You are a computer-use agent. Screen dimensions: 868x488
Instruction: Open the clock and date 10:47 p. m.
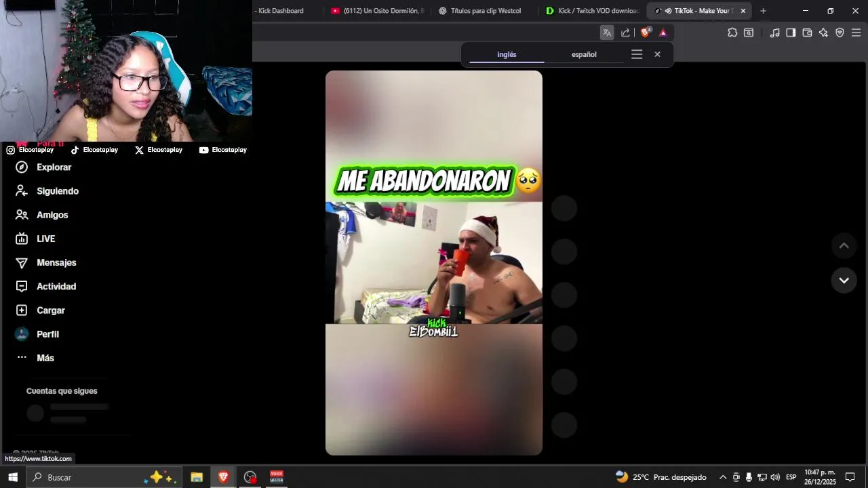pos(820,477)
